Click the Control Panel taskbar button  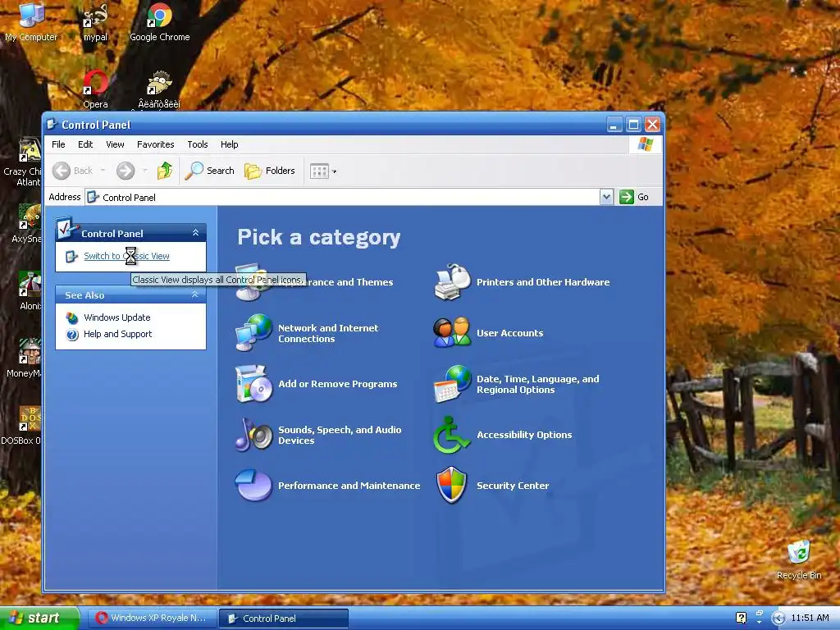284,619
